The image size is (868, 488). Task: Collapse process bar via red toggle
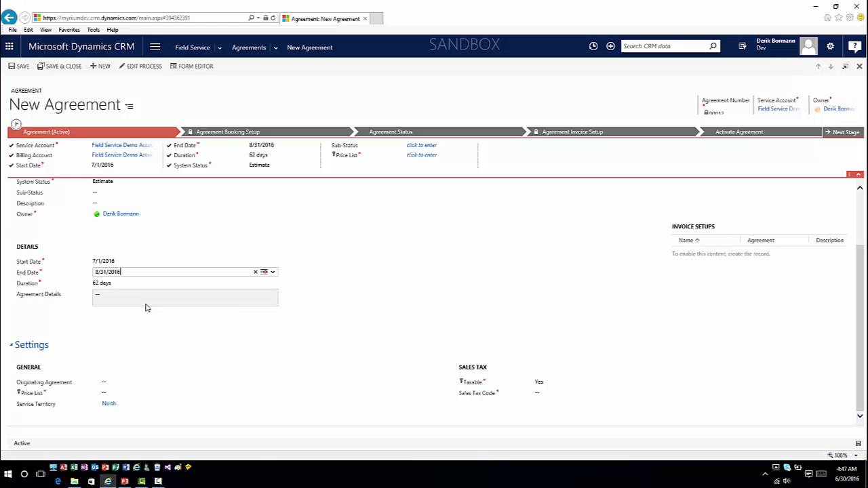click(x=859, y=175)
